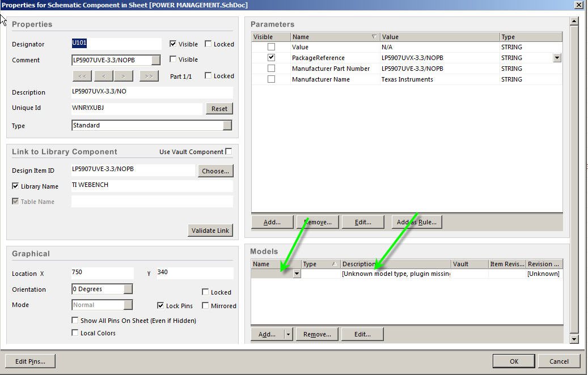Enable Mirrored checkbox
Image resolution: width=588 pixels, height=375 pixels.
click(x=205, y=305)
